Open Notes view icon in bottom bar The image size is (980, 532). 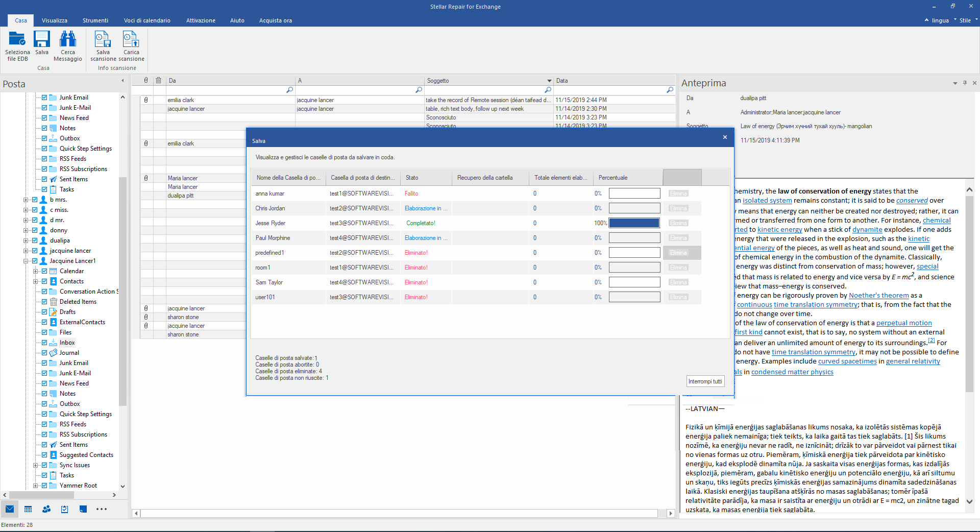click(83, 509)
